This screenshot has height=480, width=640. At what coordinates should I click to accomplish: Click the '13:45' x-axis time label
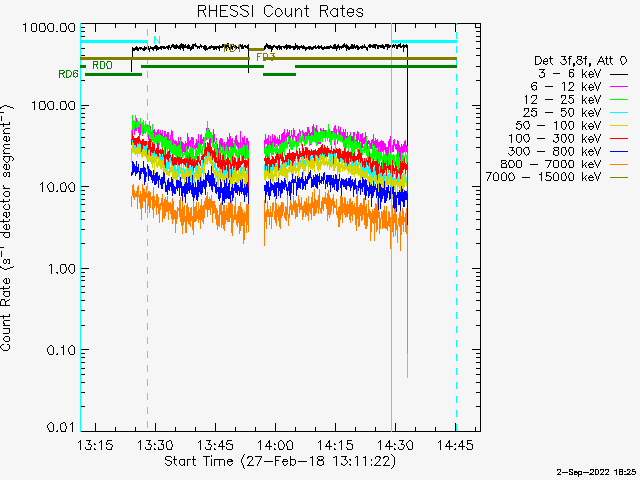[x=215, y=445]
